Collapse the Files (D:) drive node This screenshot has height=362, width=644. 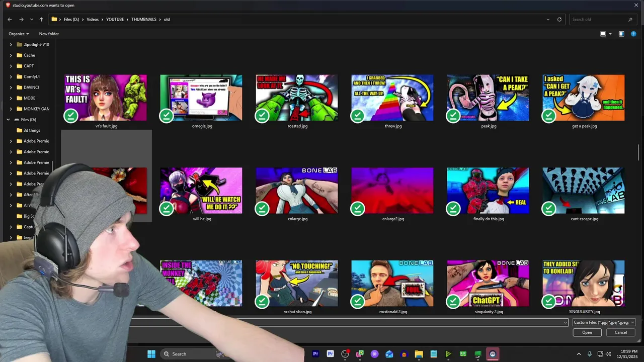(x=8, y=120)
